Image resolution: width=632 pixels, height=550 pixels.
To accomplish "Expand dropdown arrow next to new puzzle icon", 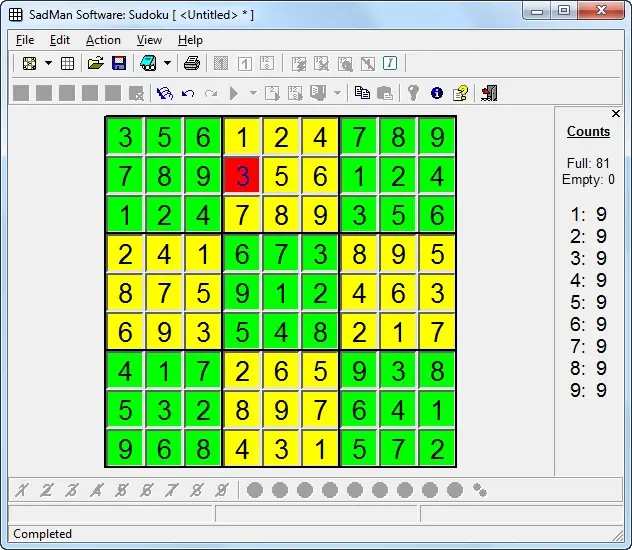I will [x=48, y=63].
